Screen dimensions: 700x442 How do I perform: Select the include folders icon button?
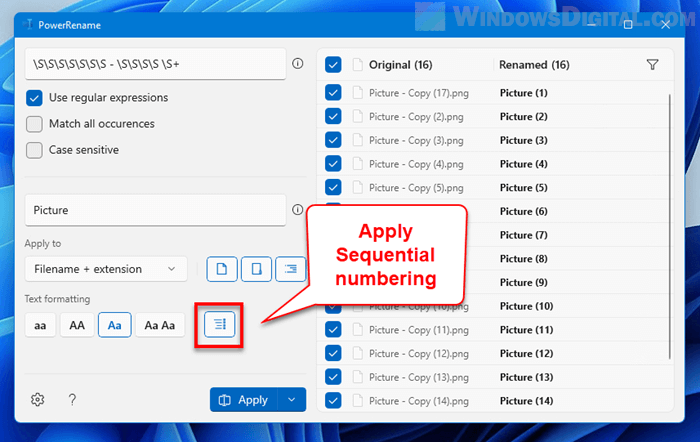click(256, 269)
